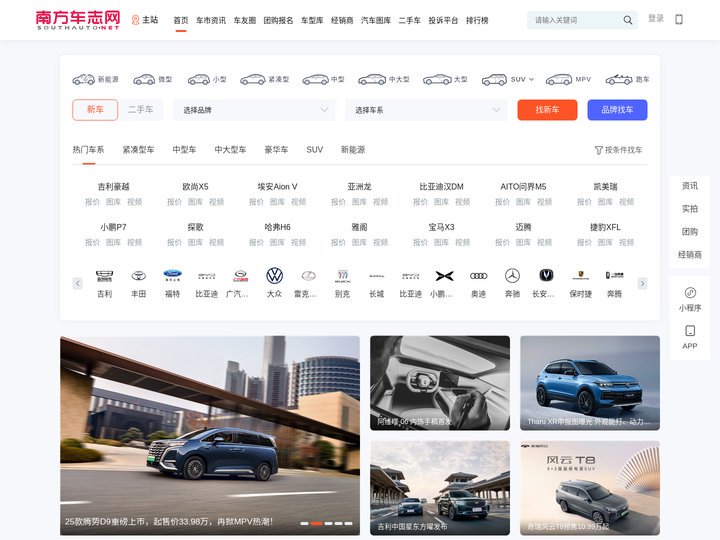Open the 奥迪 brand logo

478,276
